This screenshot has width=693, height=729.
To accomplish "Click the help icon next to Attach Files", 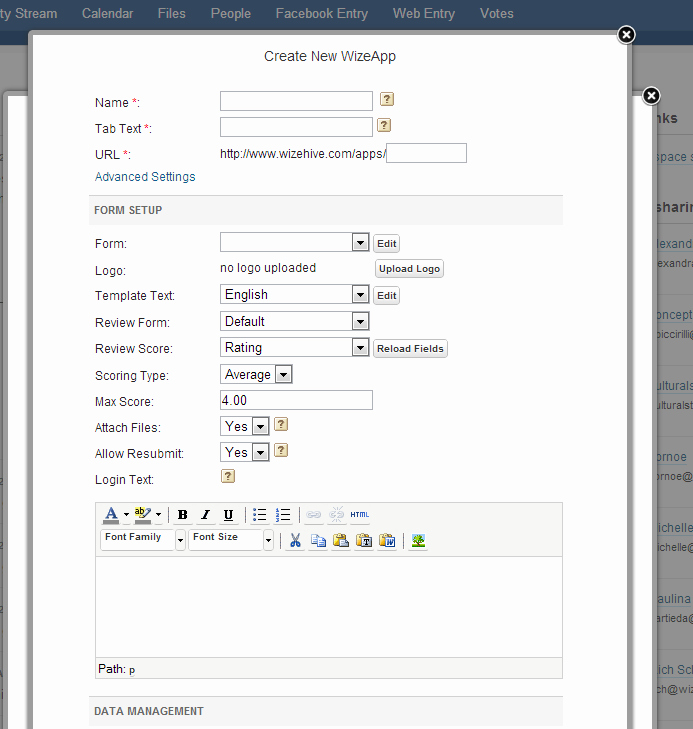I will click(x=281, y=424).
